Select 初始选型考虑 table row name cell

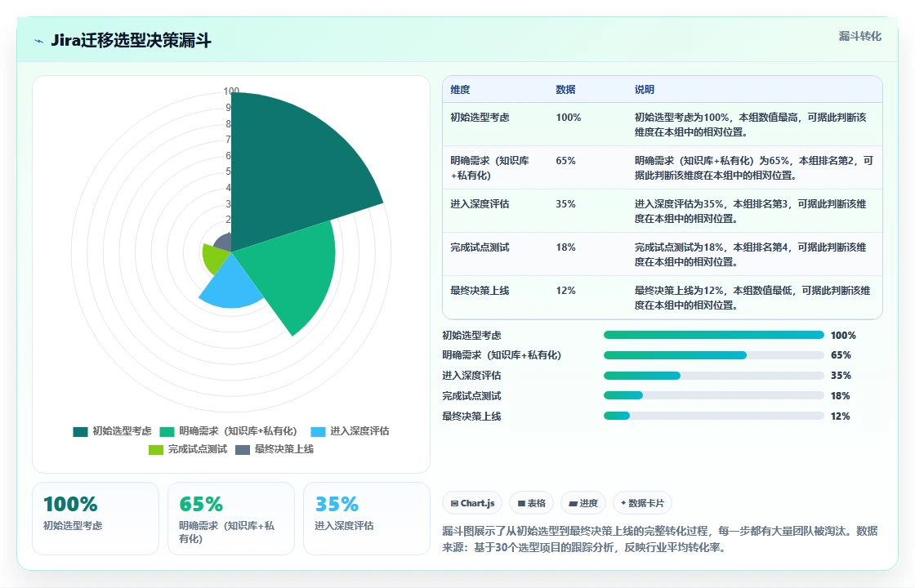click(480, 118)
